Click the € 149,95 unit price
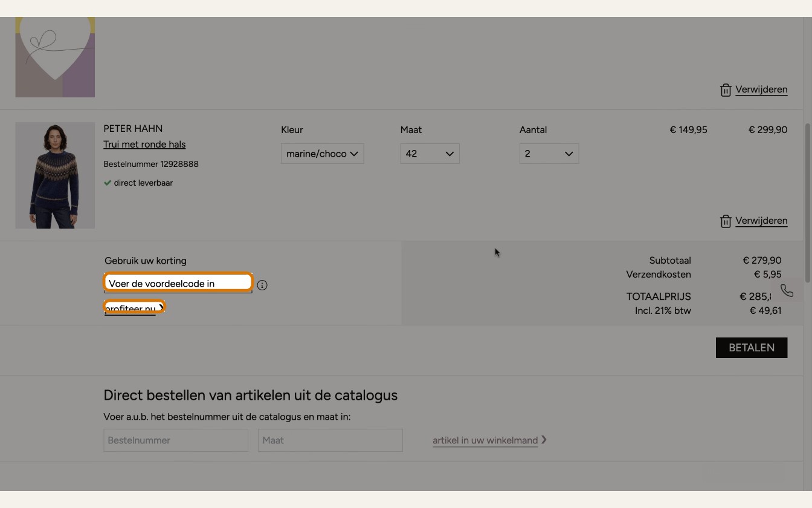Screen dimensions: 812x508 click(689, 129)
